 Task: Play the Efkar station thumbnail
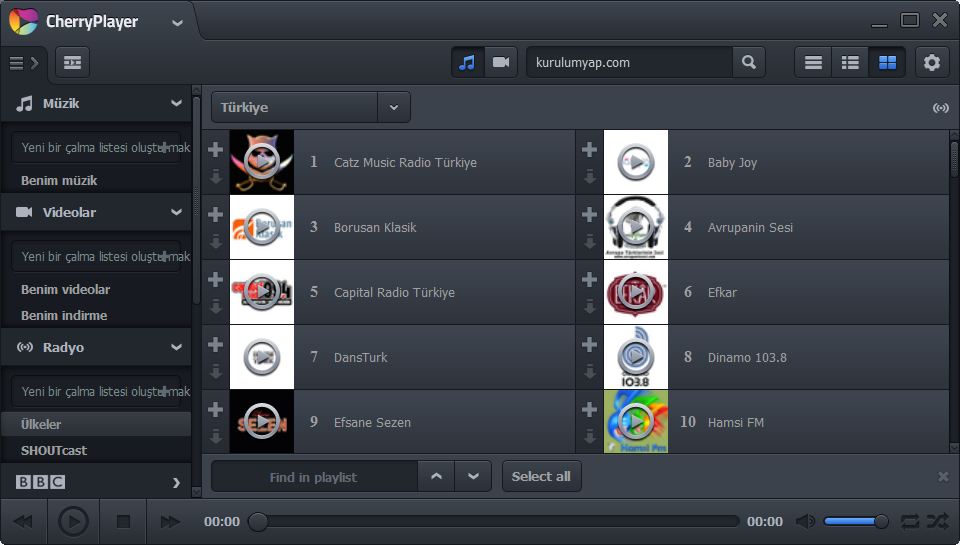[636, 292]
